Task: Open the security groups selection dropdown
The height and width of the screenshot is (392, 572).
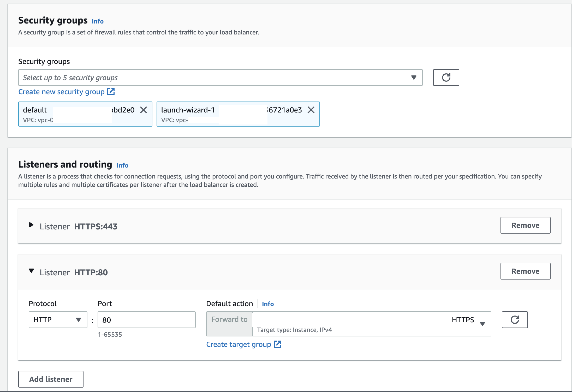Action: pyautogui.click(x=220, y=78)
